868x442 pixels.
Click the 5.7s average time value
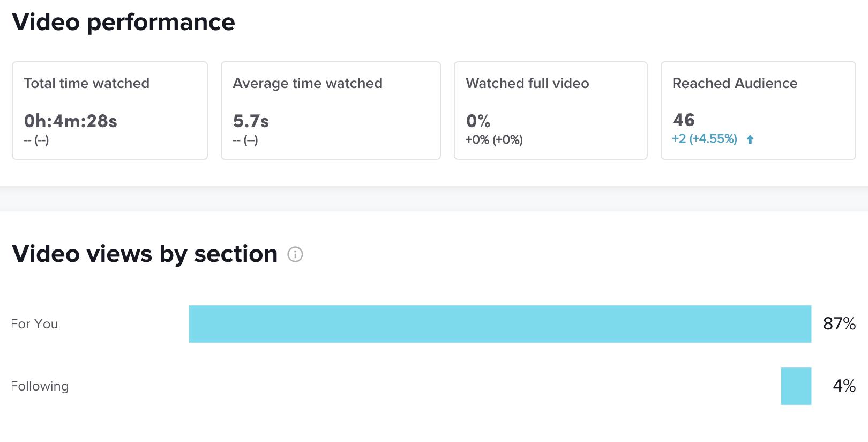[x=251, y=121]
